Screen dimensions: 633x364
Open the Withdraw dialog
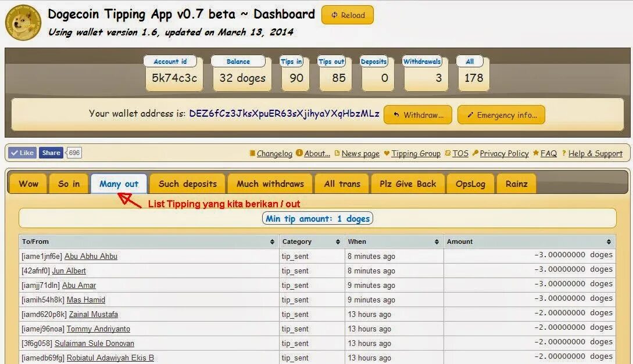pos(418,115)
